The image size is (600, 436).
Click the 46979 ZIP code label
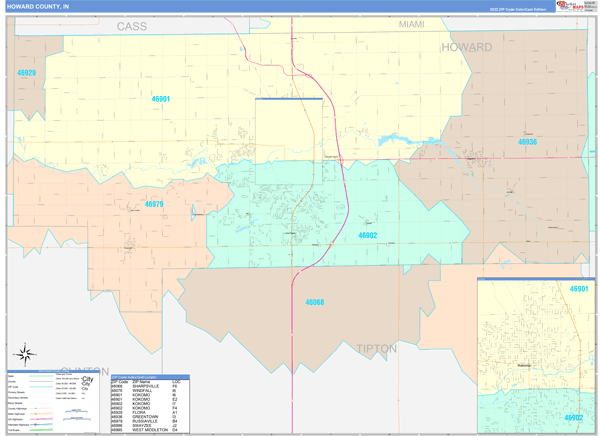[x=153, y=204]
